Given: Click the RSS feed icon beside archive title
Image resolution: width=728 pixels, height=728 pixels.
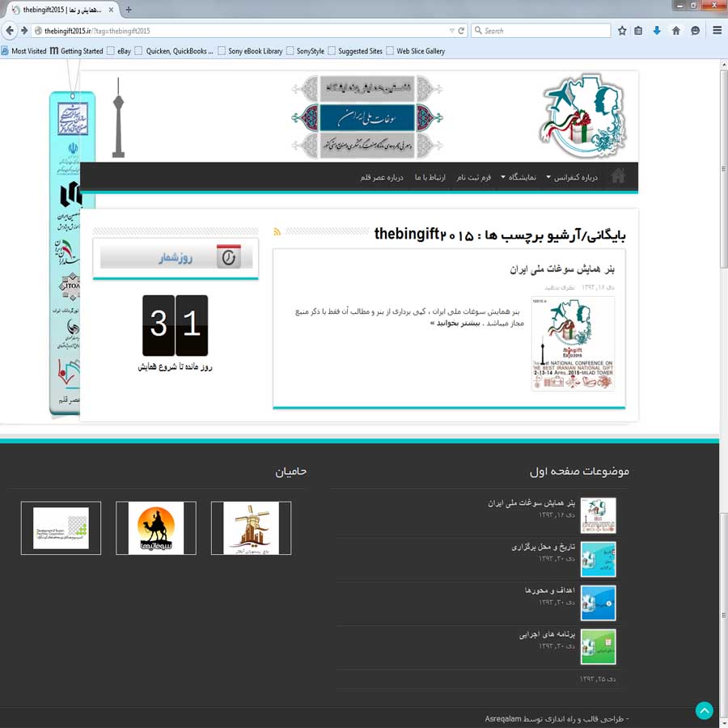Looking at the screenshot, I should point(277,231).
